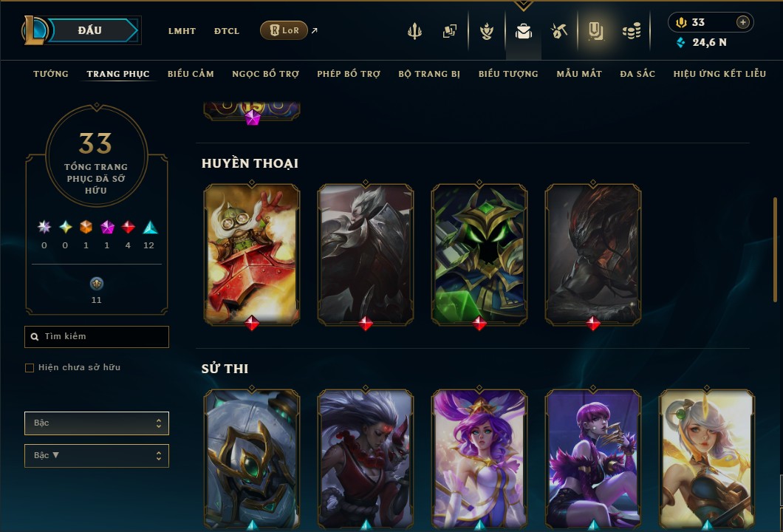Viewport: 783px width, 532px height.
Task: Click the Tìm kiếm search field
Action: 96,337
